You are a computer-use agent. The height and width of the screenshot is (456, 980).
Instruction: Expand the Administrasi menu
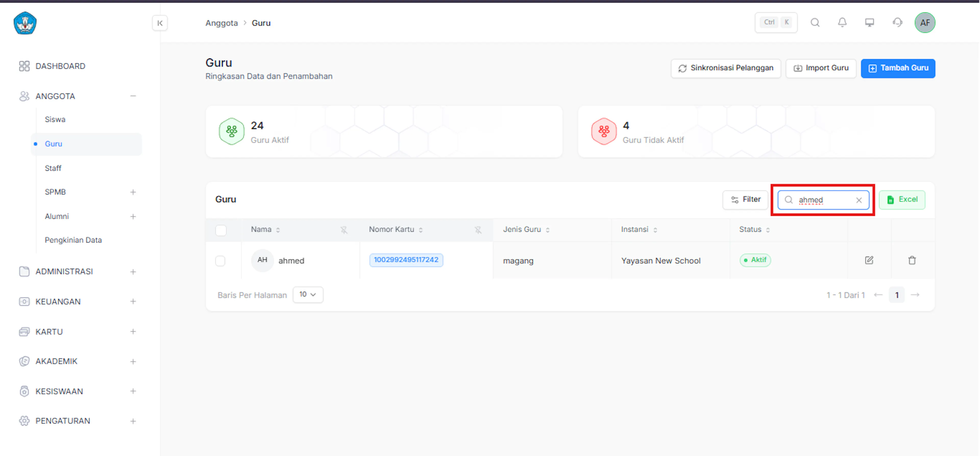coord(133,272)
